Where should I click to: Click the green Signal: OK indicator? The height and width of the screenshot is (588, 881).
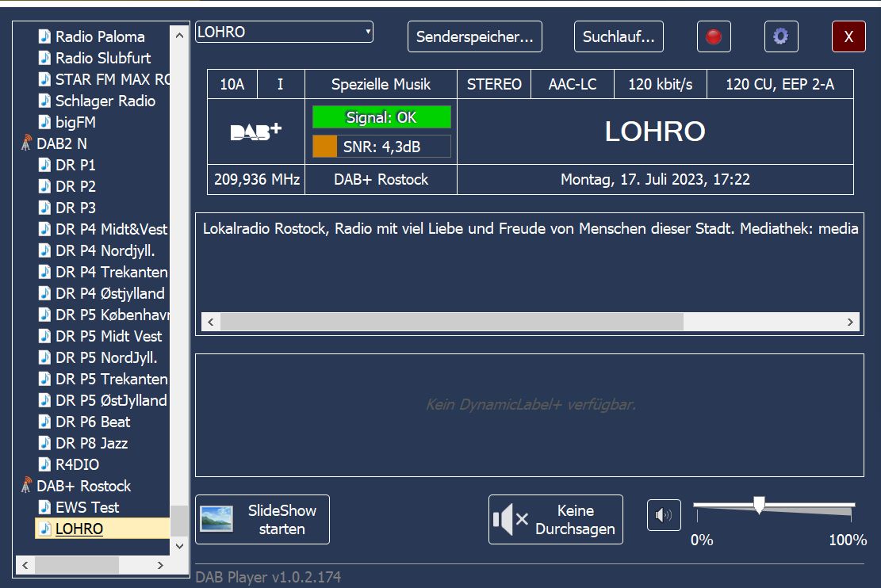381,117
